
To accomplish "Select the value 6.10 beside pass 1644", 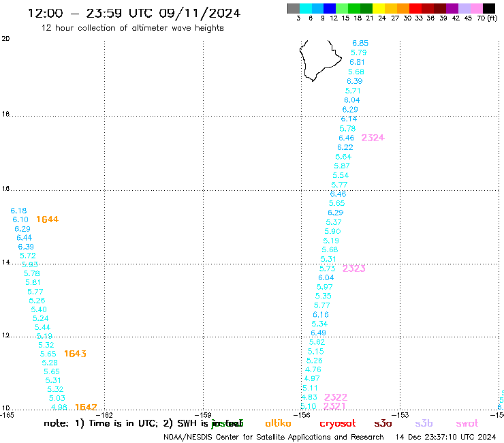I will tap(20, 219).
